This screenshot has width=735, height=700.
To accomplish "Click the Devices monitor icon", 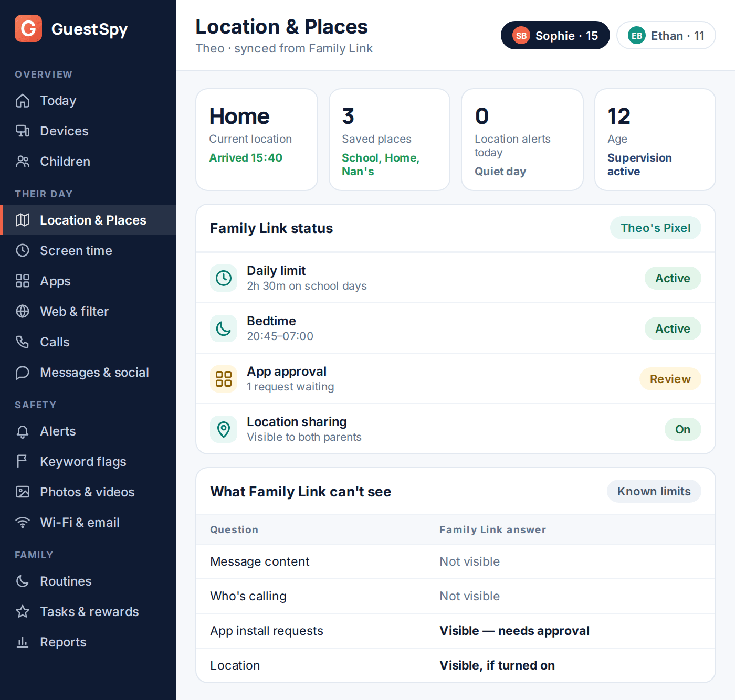I will (x=23, y=131).
